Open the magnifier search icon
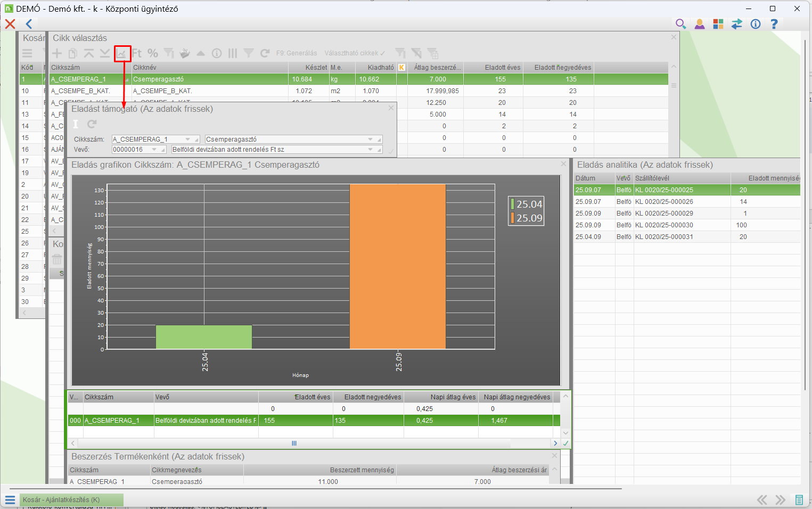Screen dimensions: 812x509 (x=680, y=24)
